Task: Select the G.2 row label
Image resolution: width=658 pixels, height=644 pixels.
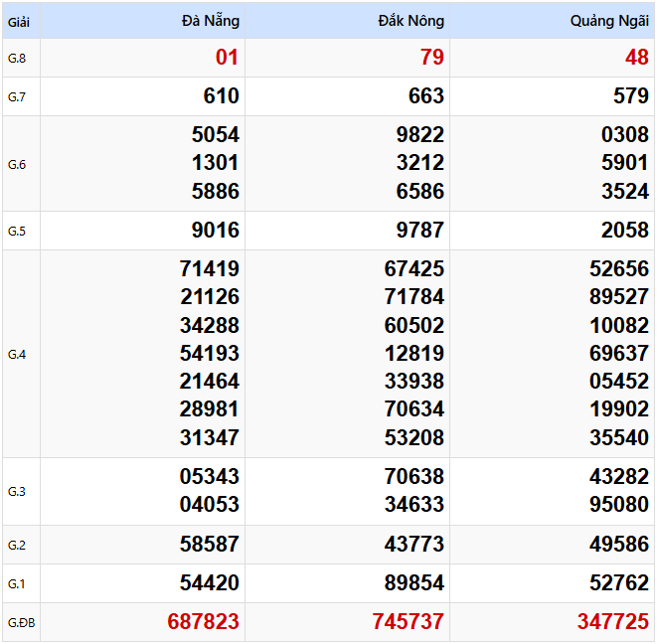Action: pos(17,545)
